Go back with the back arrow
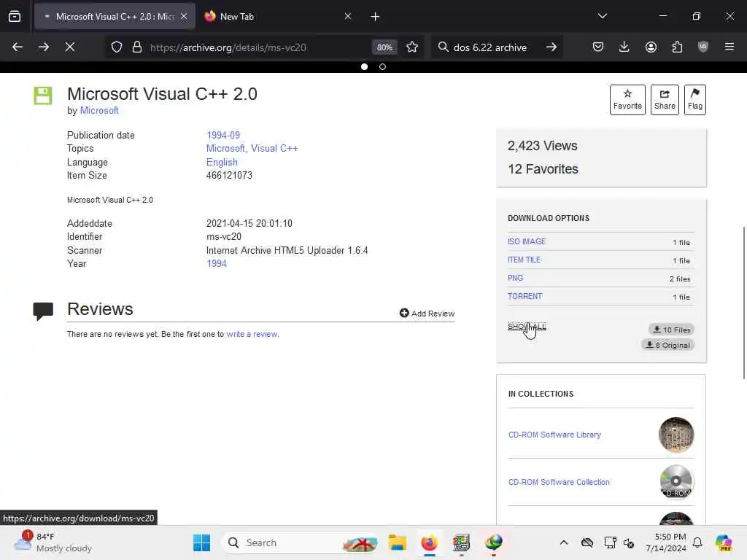747x560 pixels. 18,47
